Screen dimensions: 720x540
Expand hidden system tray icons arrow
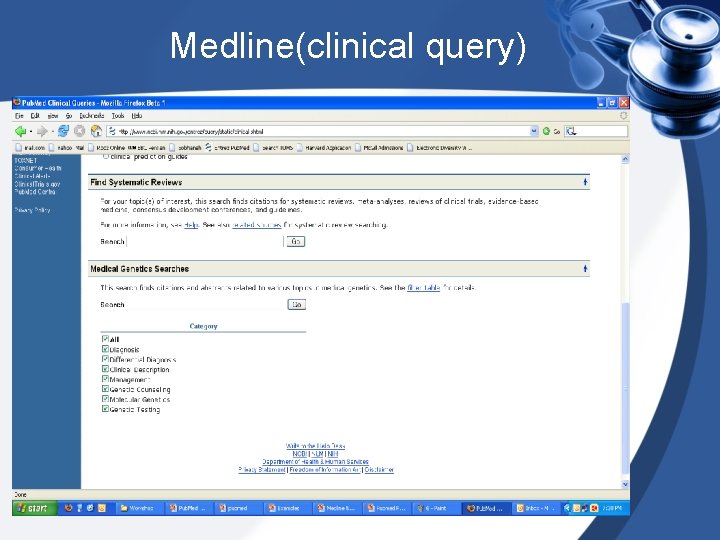[x=567, y=508]
